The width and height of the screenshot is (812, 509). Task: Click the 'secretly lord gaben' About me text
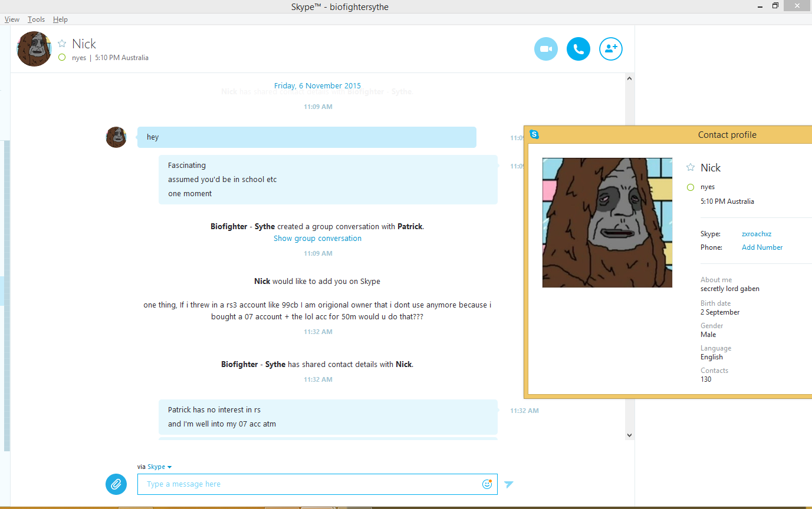click(x=730, y=289)
